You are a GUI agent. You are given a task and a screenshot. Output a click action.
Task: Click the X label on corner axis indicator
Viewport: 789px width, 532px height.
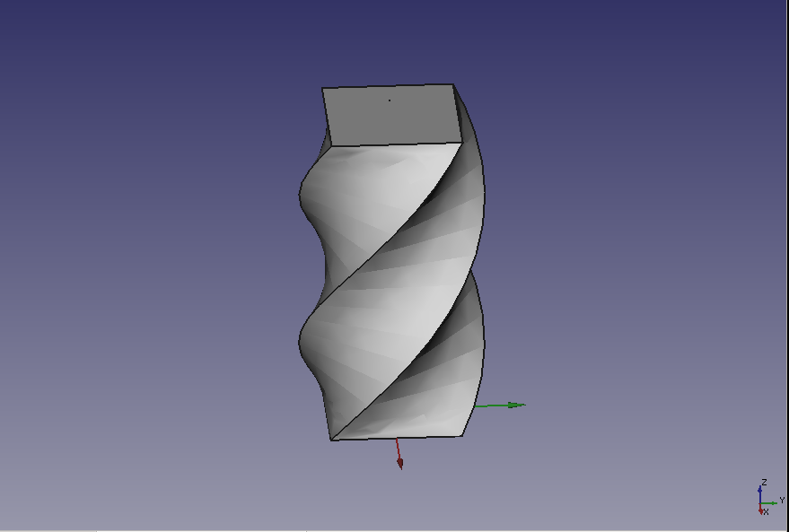click(x=765, y=511)
